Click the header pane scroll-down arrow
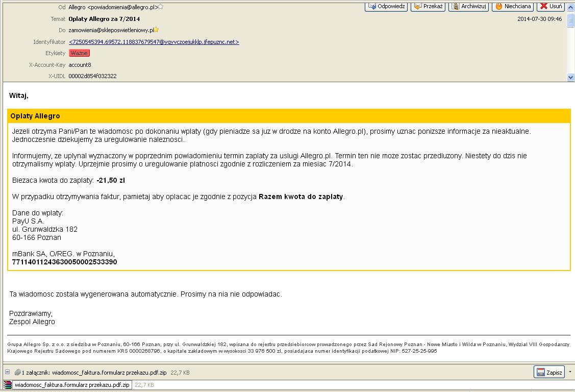Viewport: 575px width, 392px height. coord(570,77)
